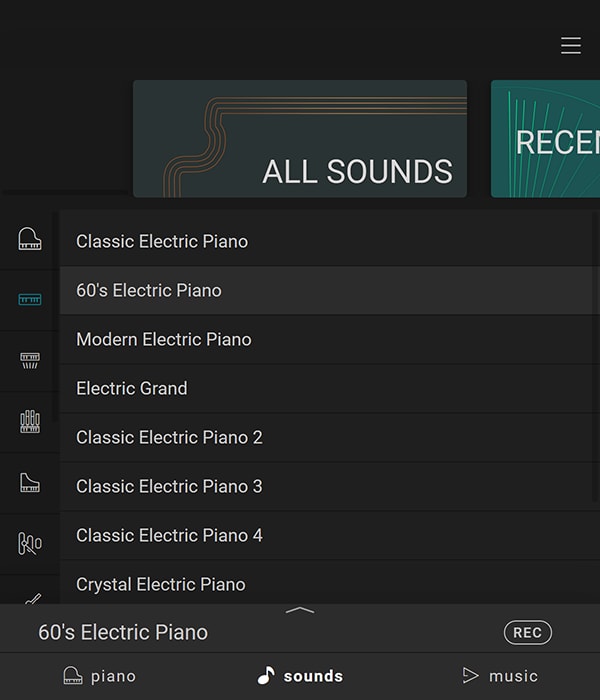Select the electric piano category icon
Image resolution: width=600 pixels, height=700 pixels.
30,299
